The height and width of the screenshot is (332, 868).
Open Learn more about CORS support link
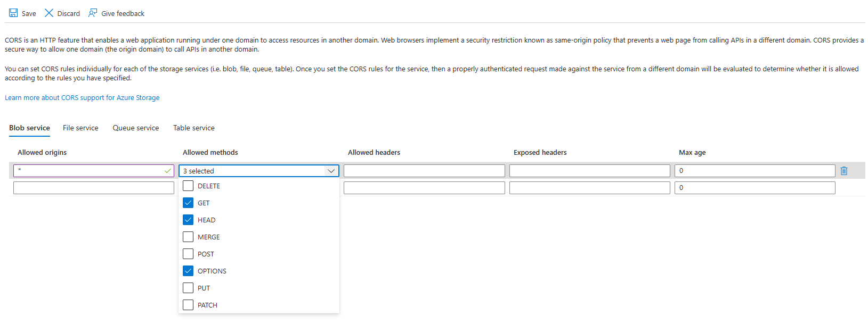(x=82, y=97)
